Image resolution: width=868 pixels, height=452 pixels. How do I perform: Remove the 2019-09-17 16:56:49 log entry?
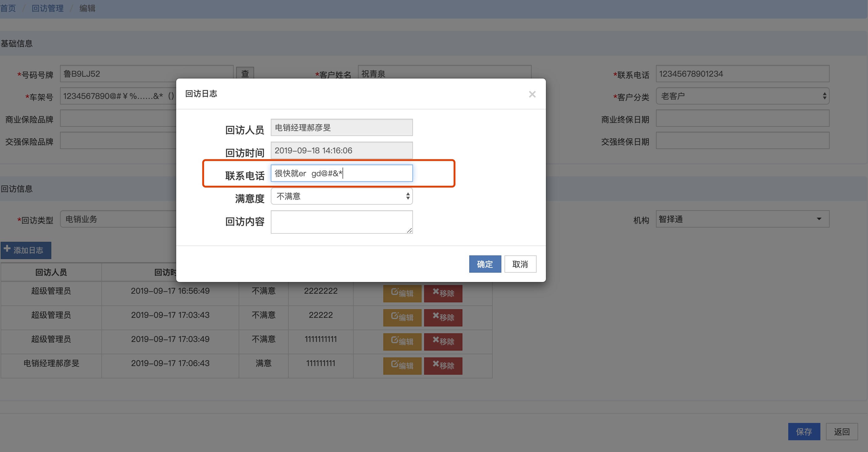click(x=443, y=293)
